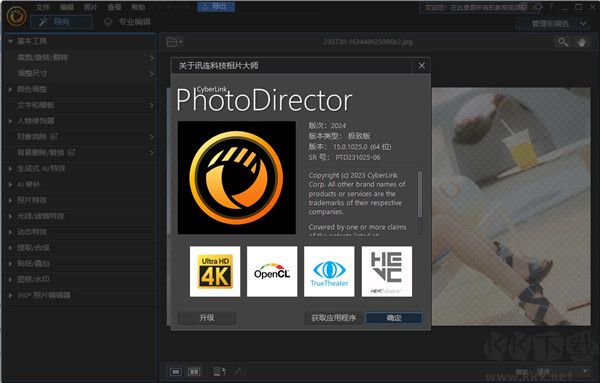Click the Ultra HD 4K badge

[215, 271]
